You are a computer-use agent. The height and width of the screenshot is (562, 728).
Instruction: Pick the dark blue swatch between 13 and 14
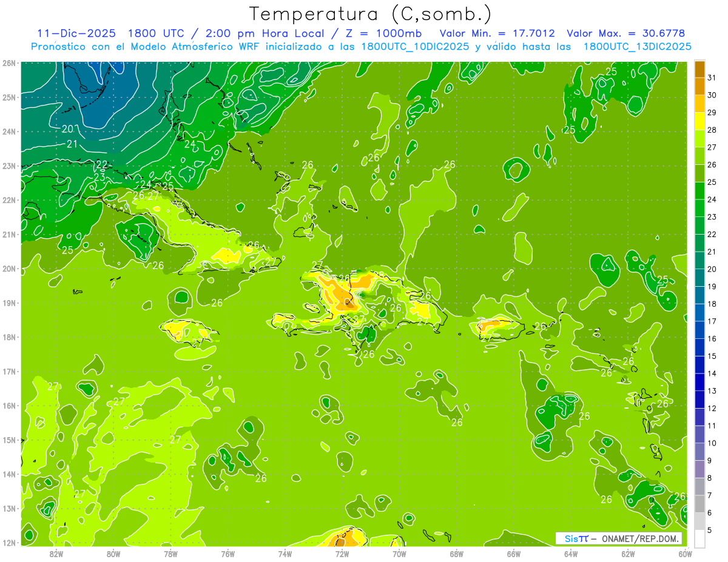tap(699, 381)
